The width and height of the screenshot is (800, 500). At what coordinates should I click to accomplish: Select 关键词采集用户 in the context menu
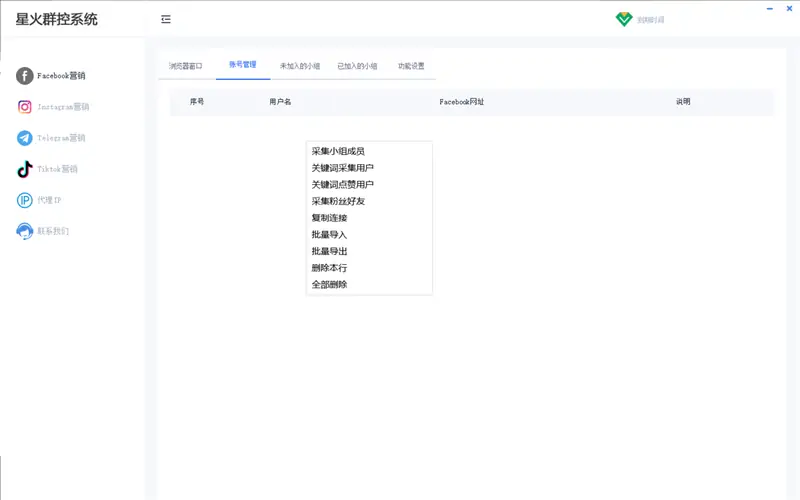[342, 168]
